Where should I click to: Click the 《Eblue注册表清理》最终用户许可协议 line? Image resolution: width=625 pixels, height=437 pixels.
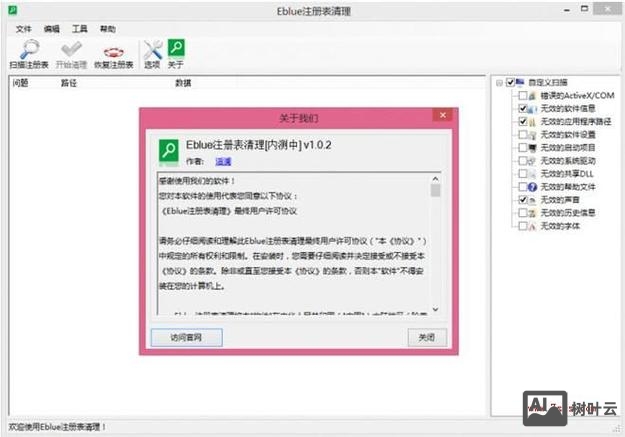(229, 211)
